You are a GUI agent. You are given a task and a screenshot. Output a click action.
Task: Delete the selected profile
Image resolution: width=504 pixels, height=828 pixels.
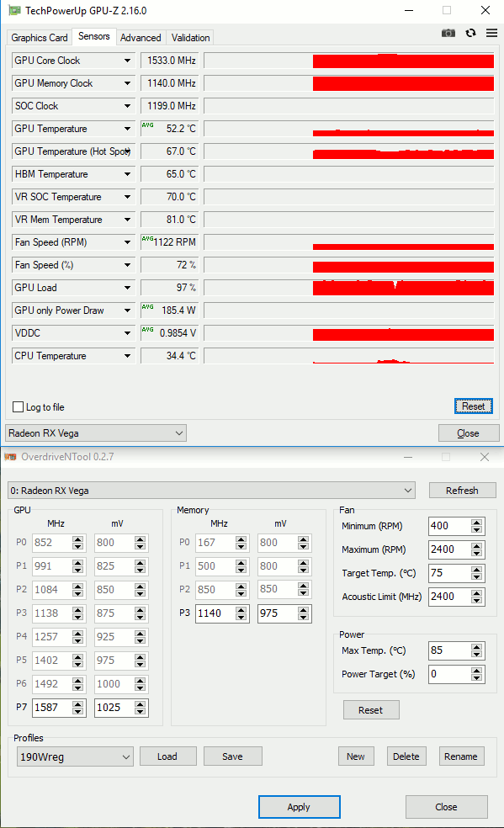(406, 756)
